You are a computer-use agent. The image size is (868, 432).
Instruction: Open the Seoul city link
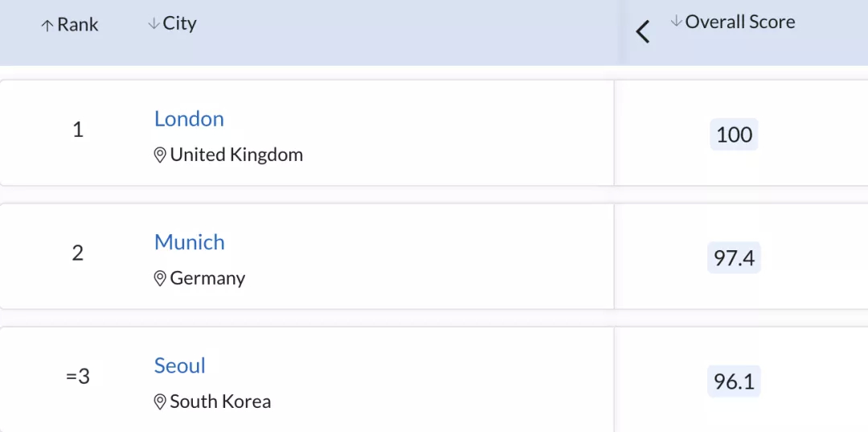pyautogui.click(x=180, y=365)
